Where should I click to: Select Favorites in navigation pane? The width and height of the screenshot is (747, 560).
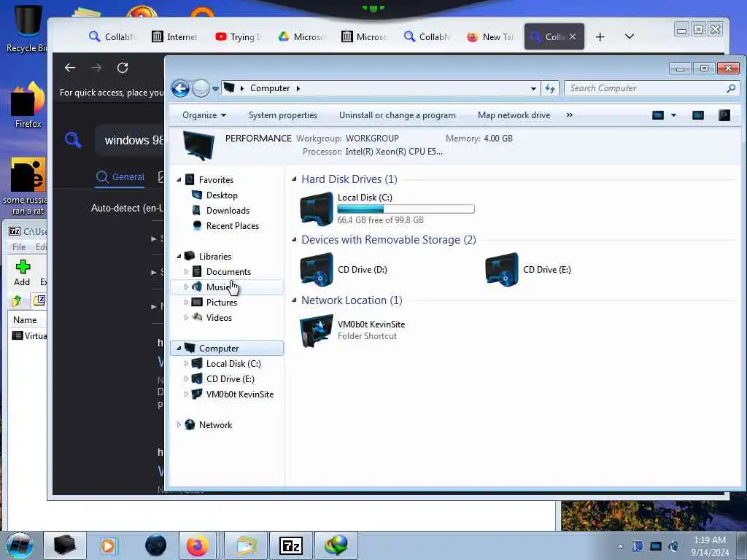click(x=216, y=179)
